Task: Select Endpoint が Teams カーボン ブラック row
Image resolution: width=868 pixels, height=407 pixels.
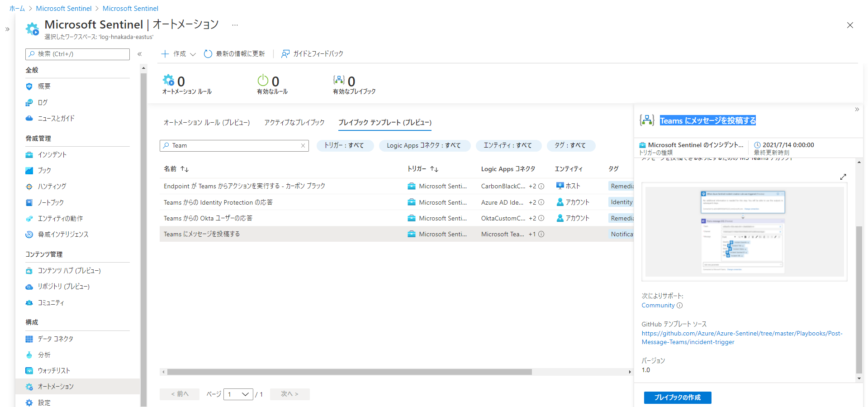Action: [396, 186]
